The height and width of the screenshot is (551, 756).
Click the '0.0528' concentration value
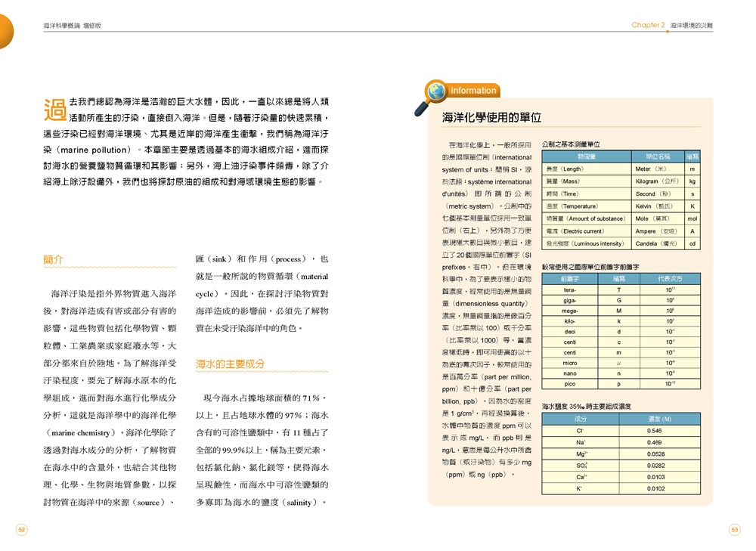tap(655, 454)
